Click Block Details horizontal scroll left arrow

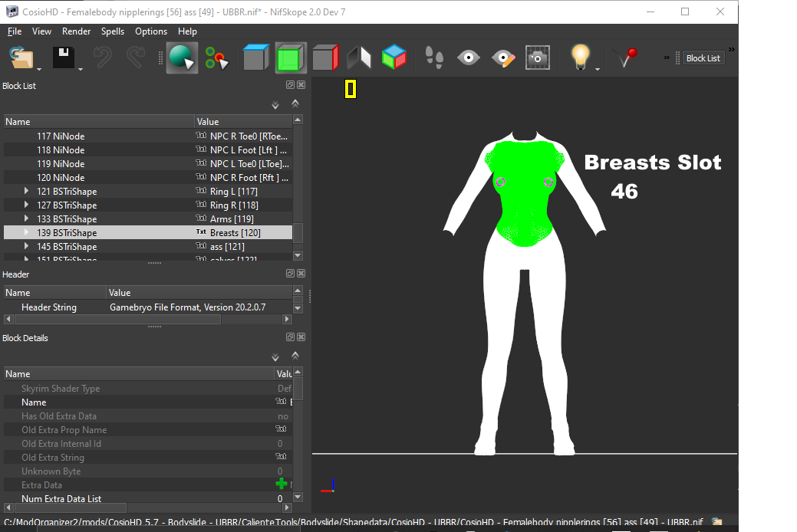(x=8, y=507)
